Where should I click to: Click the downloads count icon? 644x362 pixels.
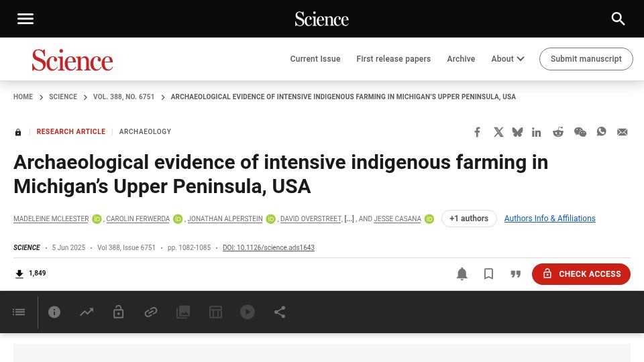[x=19, y=274]
